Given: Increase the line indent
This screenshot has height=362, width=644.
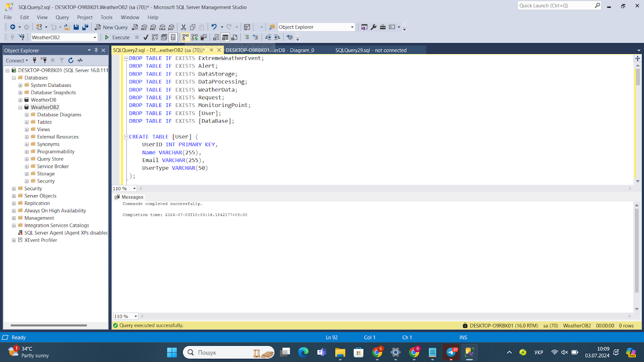Looking at the screenshot, I should click(x=277, y=37).
